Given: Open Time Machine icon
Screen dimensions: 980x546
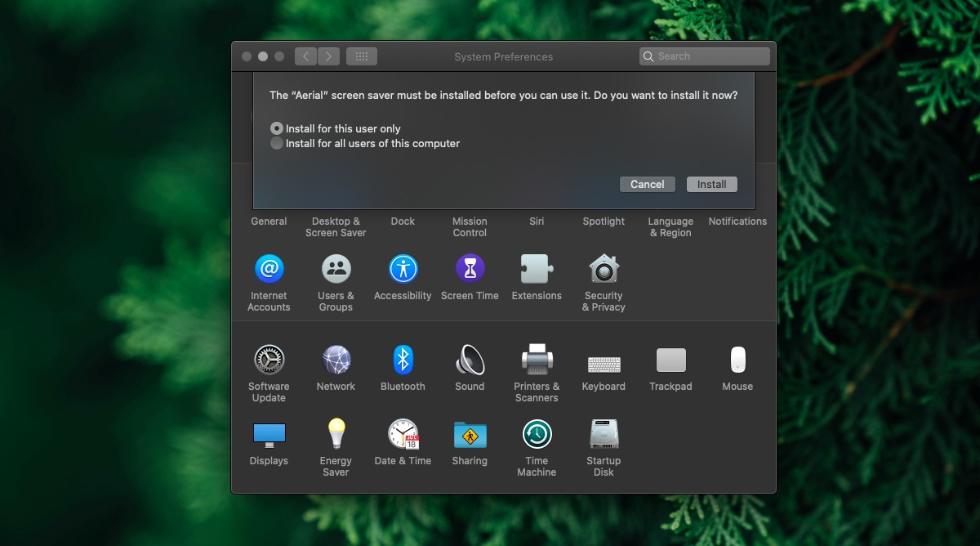Looking at the screenshot, I should [537, 434].
